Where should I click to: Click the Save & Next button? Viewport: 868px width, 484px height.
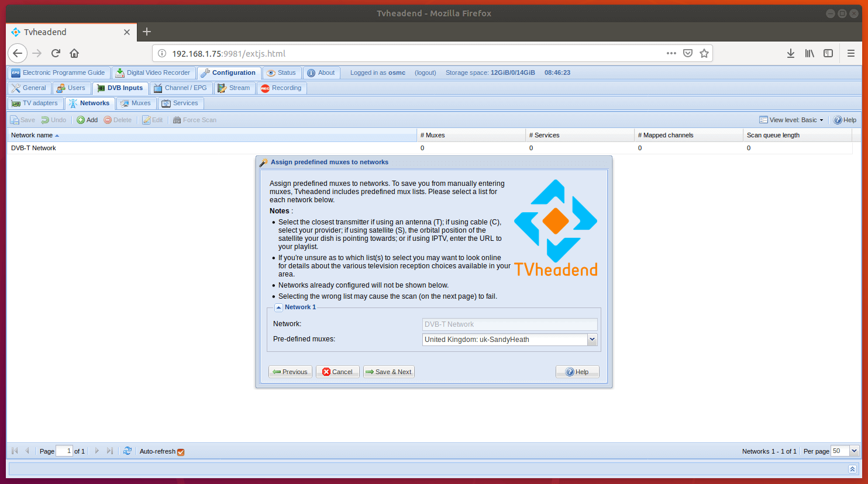pyautogui.click(x=388, y=372)
